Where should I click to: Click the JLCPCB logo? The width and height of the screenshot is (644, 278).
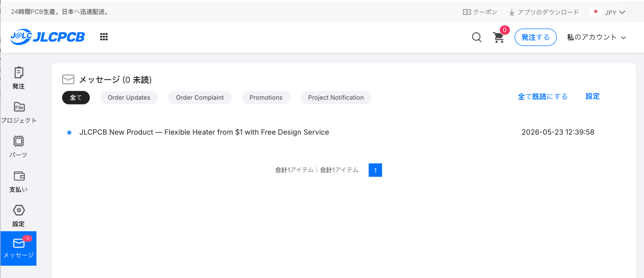48,37
